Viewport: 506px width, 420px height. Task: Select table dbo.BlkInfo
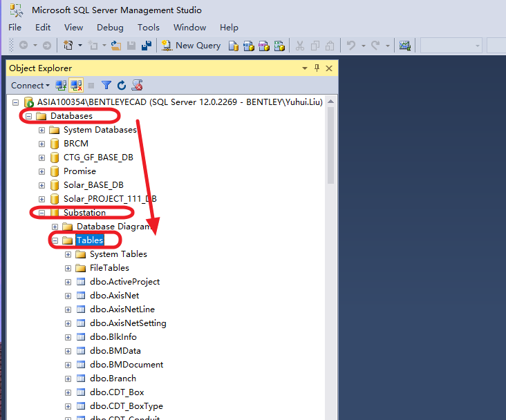coord(113,337)
